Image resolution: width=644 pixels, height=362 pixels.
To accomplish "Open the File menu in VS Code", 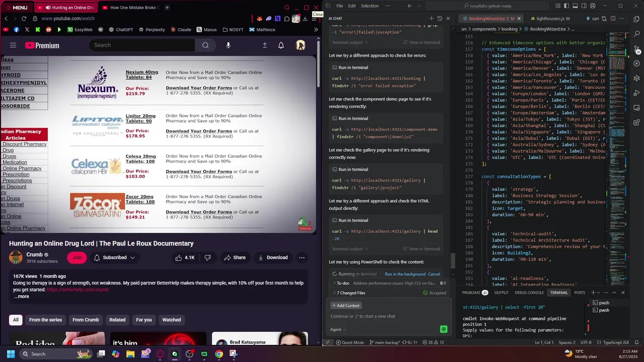I will pyautogui.click(x=340, y=6).
